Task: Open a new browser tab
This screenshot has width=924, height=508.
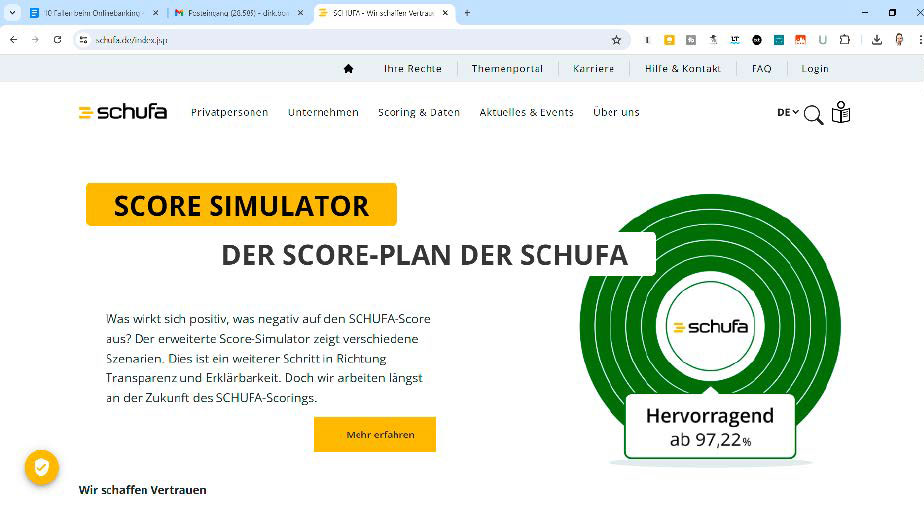Action: tap(467, 12)
